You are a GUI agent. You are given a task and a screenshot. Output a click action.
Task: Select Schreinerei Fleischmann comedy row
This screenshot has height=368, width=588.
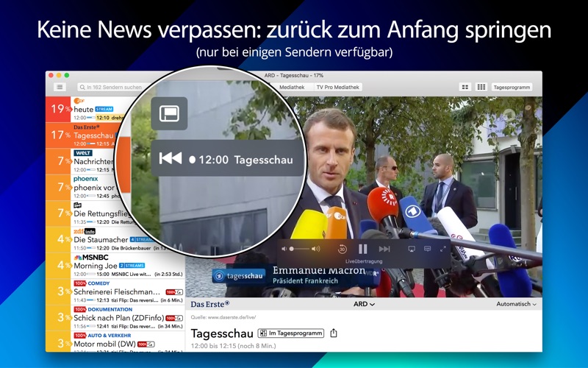115,291
